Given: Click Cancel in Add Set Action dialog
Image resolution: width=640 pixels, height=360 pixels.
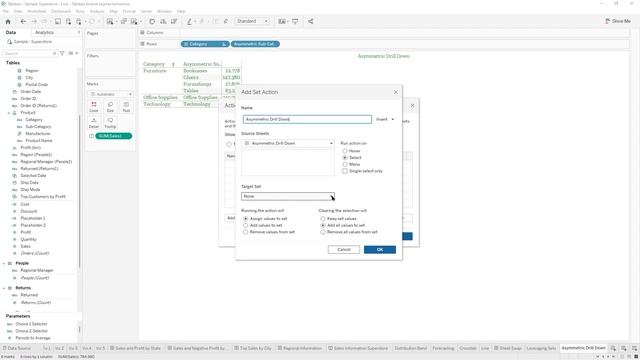Looking at the screenshot, I should point(344,249).
